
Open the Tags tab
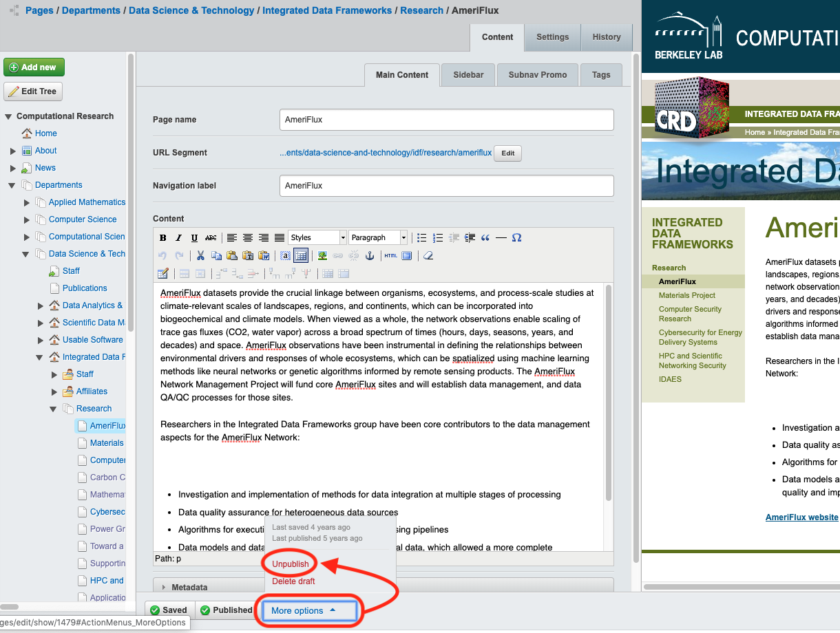601,75
